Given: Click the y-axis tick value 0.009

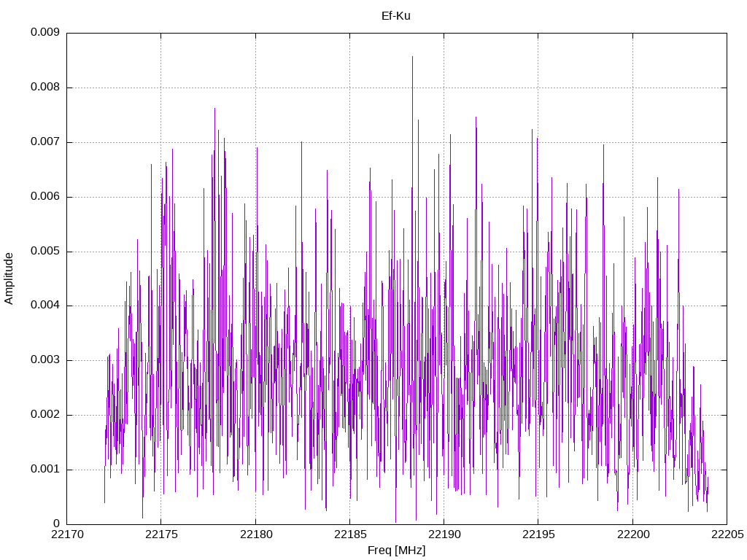Looking at the screenshot, I should [x=45, y=32].
